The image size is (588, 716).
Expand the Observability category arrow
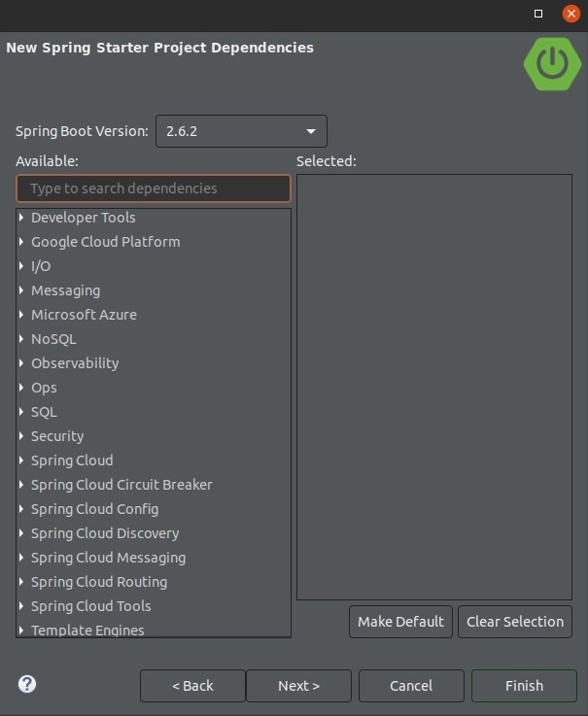point(21,363)
